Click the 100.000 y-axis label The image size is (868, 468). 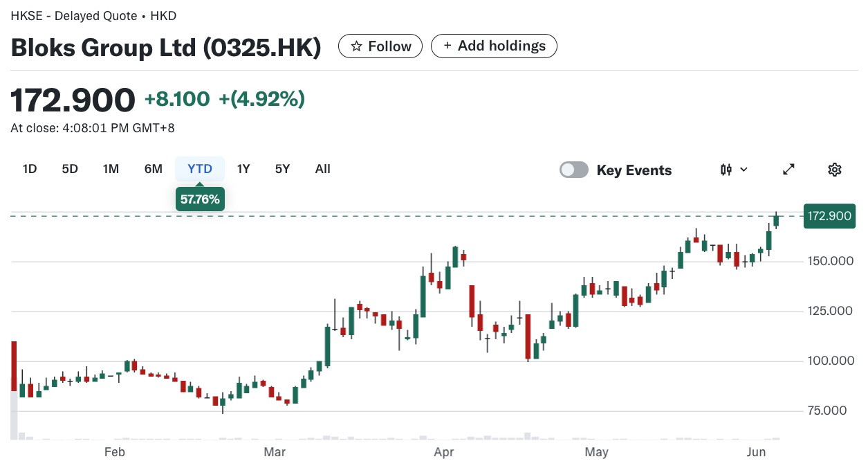pos(830,361)
